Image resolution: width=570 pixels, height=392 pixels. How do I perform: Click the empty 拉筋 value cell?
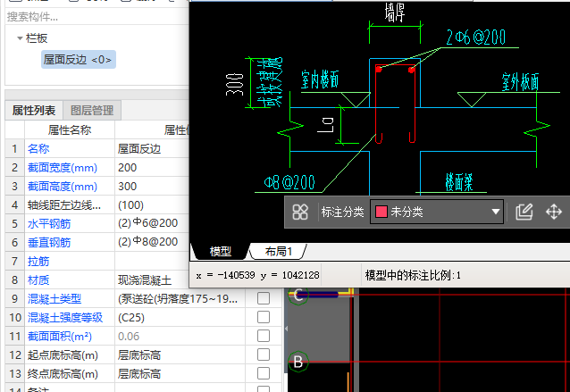[x=152, y=262]
